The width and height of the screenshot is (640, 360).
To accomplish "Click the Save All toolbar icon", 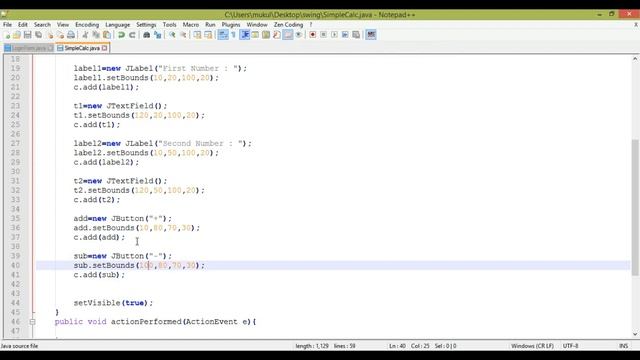I will click(x=38, y=35).
